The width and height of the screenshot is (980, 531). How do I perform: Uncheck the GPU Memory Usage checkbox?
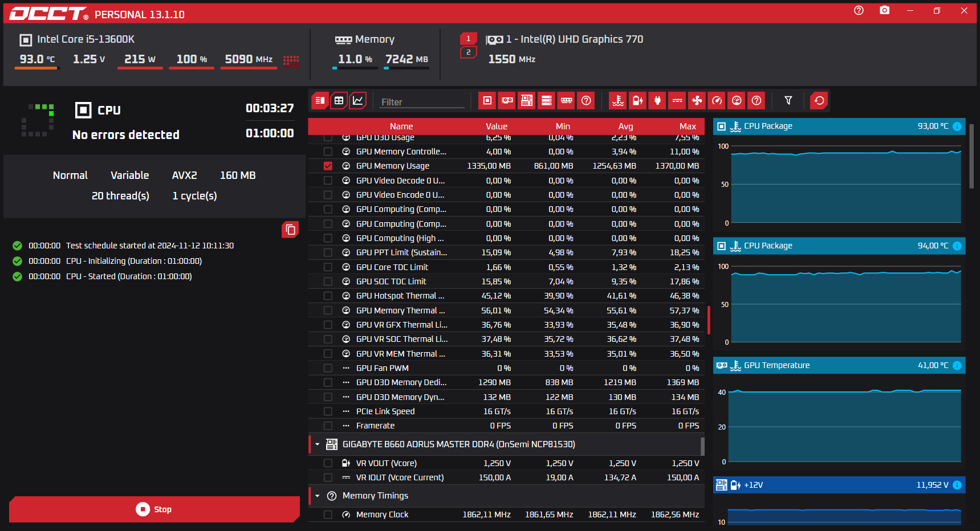(x=328, y=166)
